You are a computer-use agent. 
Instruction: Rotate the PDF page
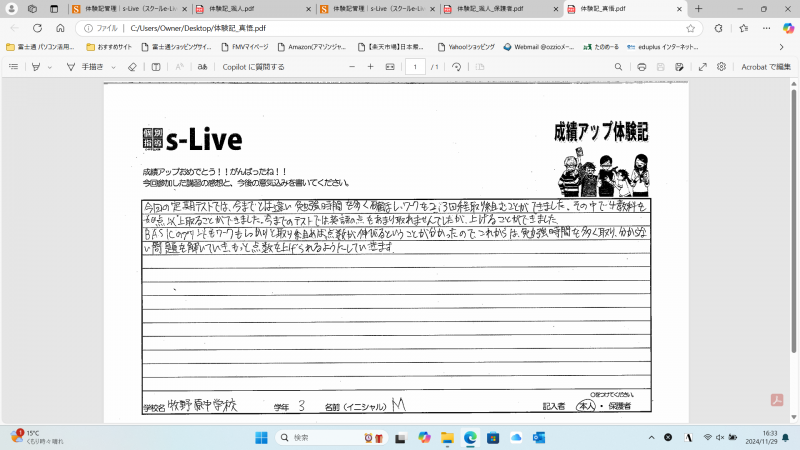(x=457, y=67)
